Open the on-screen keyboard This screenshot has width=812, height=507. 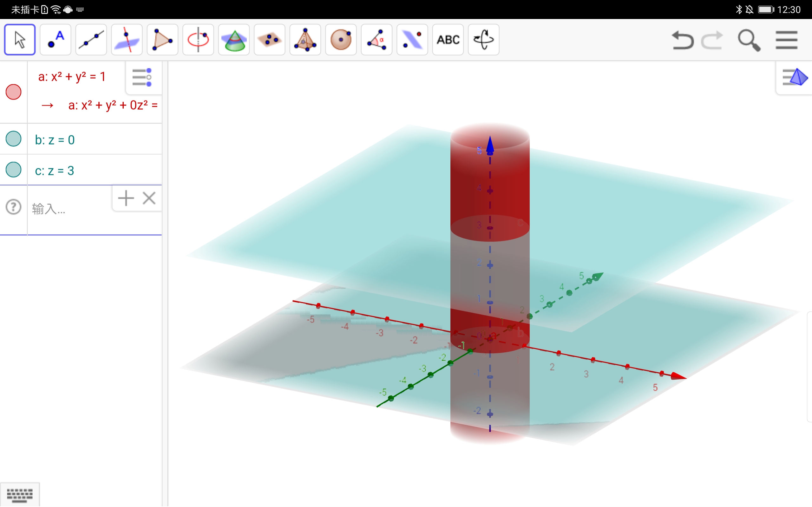click(x=20, y=495)
